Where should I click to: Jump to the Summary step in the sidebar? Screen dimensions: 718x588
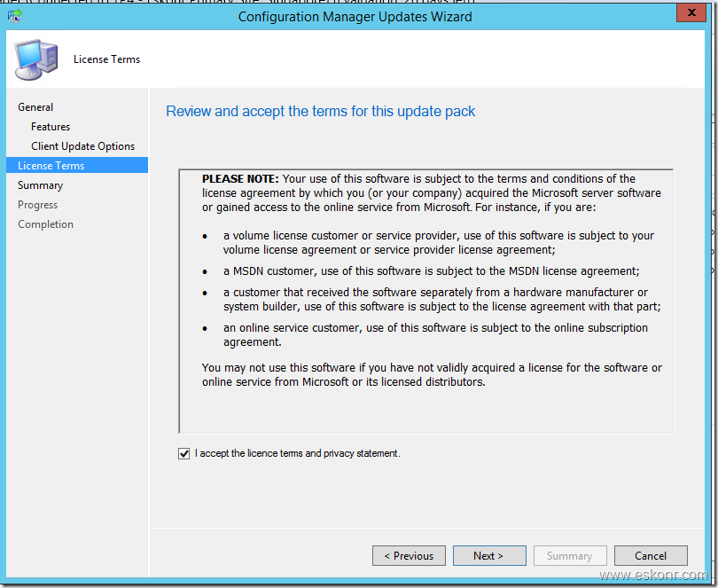pyautogui.click(x=41, y=185)
